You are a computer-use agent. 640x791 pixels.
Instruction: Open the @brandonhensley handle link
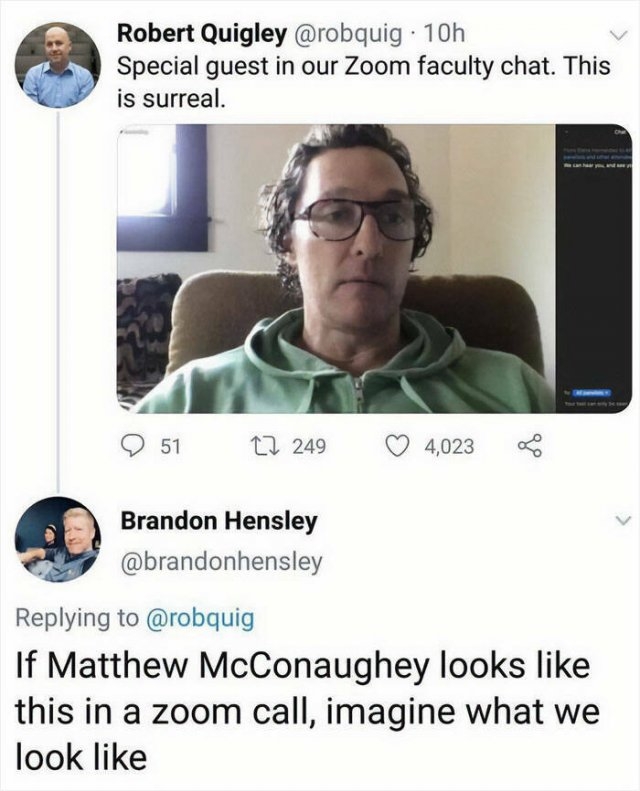point(221,561)
